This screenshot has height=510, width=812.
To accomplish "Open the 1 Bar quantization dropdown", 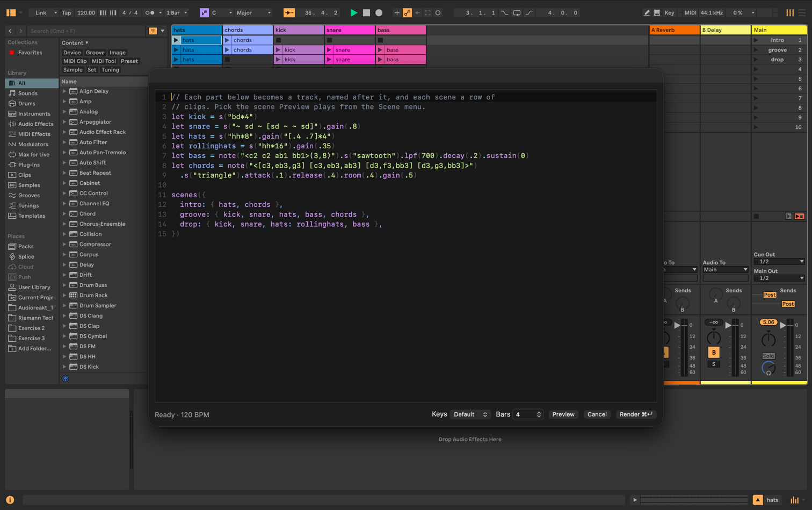I will [x=177, y=13].
